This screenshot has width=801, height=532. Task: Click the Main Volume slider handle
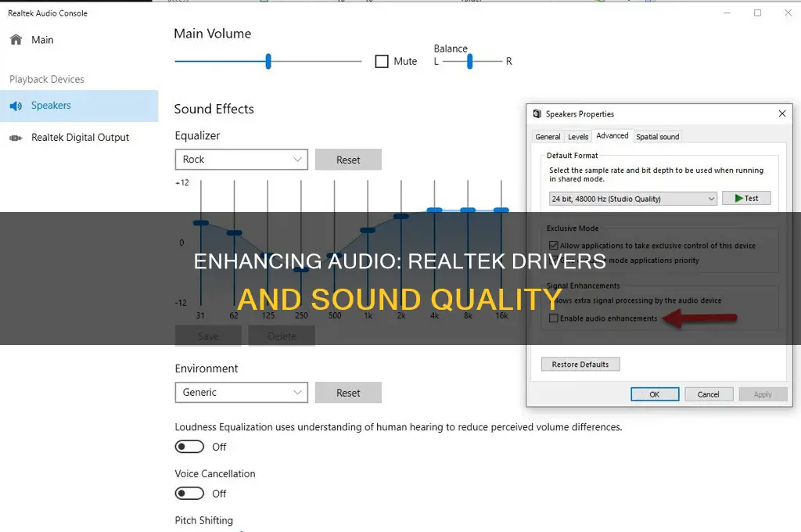(268, 61)
